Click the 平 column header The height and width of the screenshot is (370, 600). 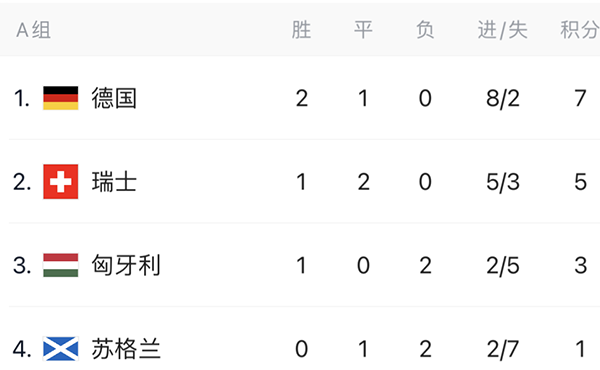363,30
